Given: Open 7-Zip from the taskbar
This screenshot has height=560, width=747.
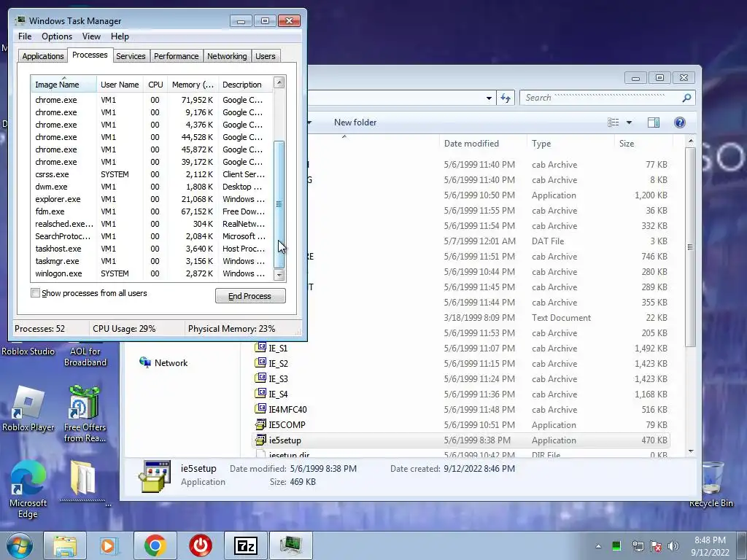Looking at the screenshot, I should pyautogui.click(x=245, y=545).
